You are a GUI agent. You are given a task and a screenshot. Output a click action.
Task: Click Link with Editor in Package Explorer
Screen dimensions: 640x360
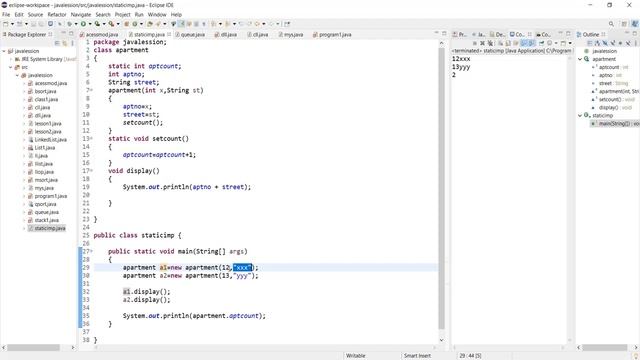coord(64,43)
